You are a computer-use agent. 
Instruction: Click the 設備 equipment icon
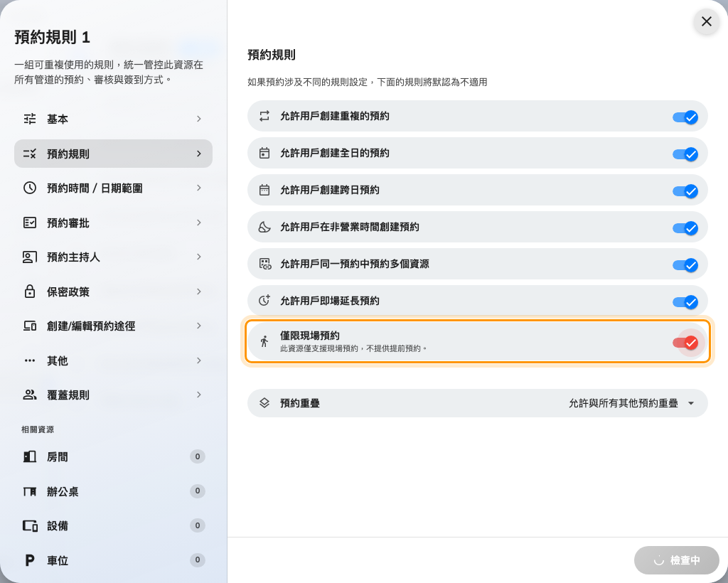(x=30, y=525)
